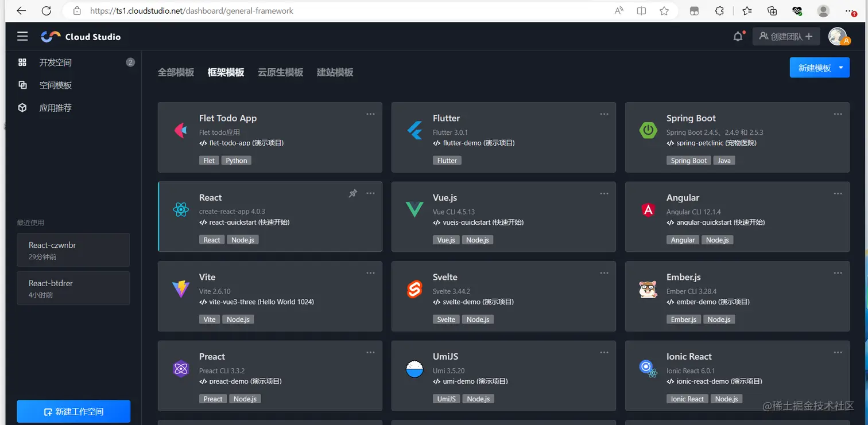Screen dimensions: 868x425
Task: Click the 新建工作空间 button
Action: (x=73, y=411)
